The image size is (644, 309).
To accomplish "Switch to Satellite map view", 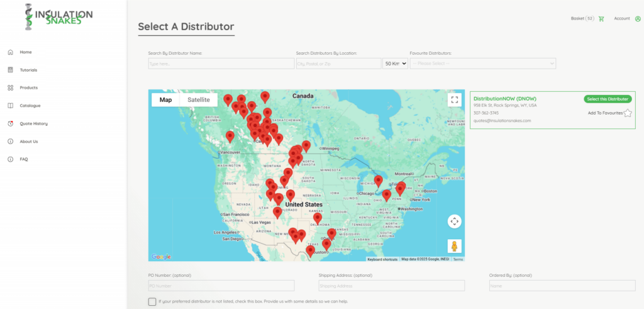I will pos(199,99).
